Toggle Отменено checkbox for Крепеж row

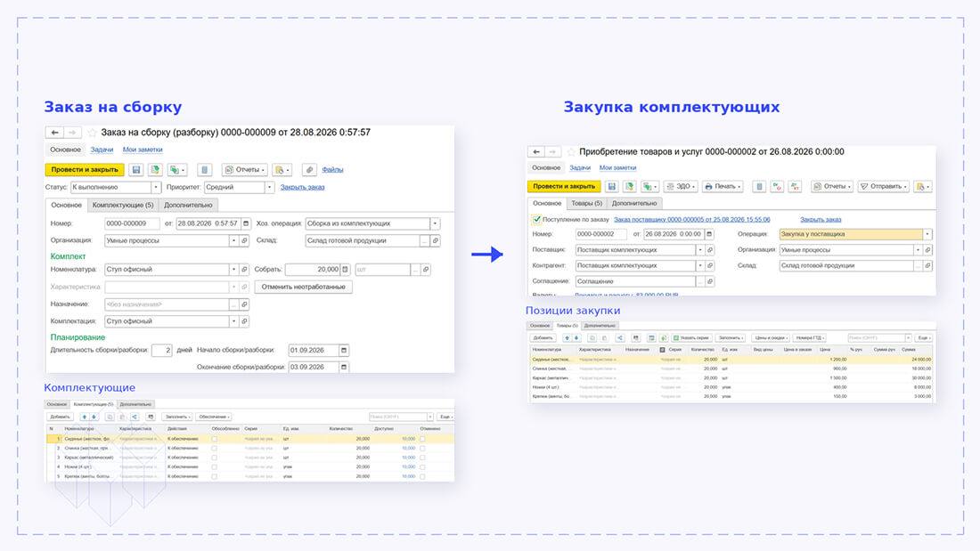(422, 476)
